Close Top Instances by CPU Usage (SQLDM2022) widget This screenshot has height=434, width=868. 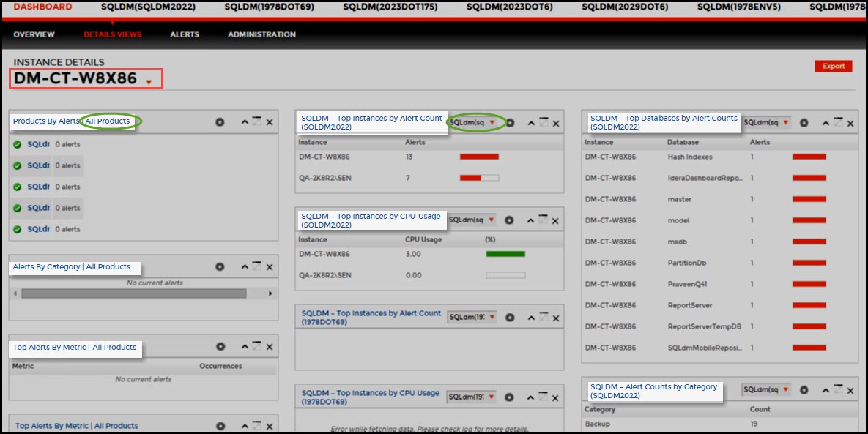pos(555,220)
